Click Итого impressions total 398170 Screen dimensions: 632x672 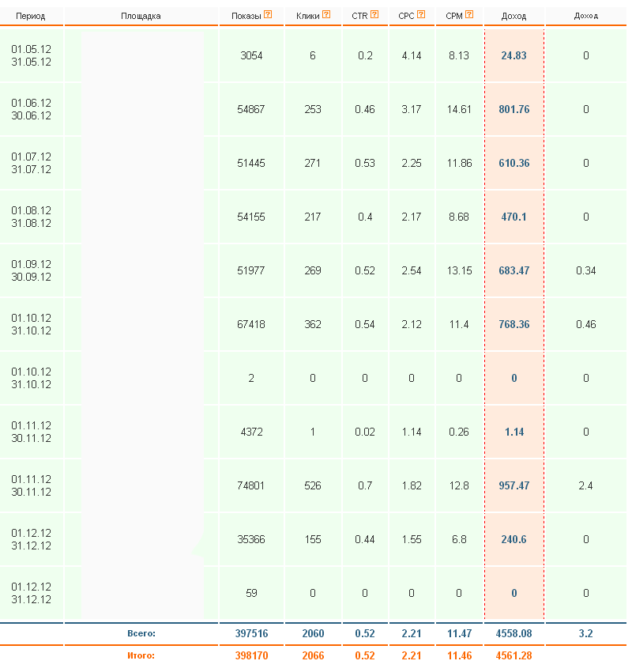(251, 655)
